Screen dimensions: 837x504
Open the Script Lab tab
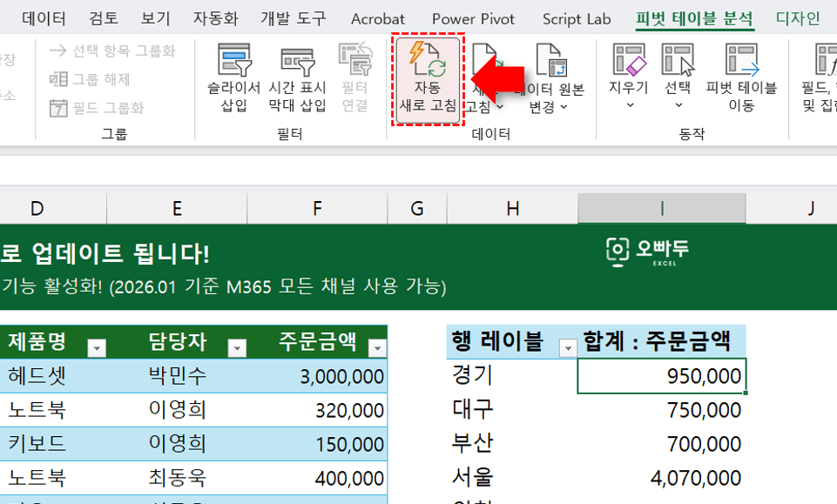click(x=576, y=17)
